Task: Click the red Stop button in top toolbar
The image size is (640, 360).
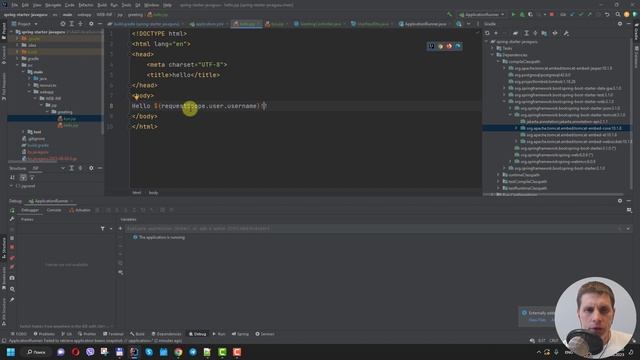Action: (552, 14)
